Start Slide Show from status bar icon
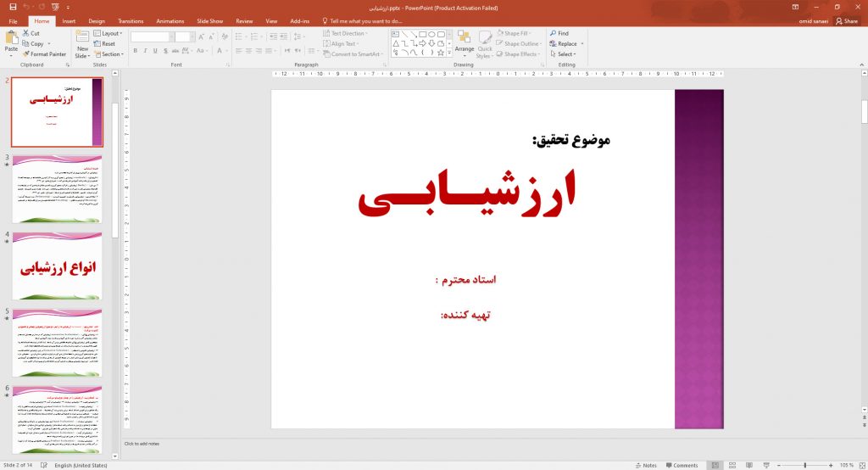Screen dimensions: 868x470 tap(766, 465)
